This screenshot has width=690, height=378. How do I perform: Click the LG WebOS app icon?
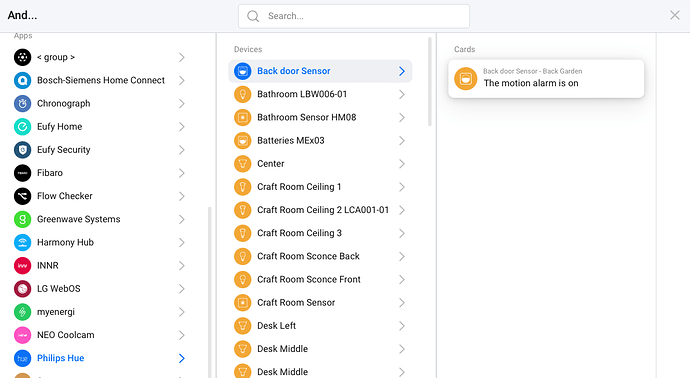click(x=22, y=289)
